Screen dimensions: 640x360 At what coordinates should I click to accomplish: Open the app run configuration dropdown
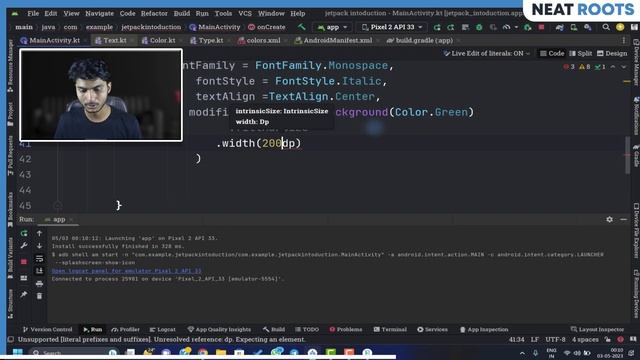(332, 27)
